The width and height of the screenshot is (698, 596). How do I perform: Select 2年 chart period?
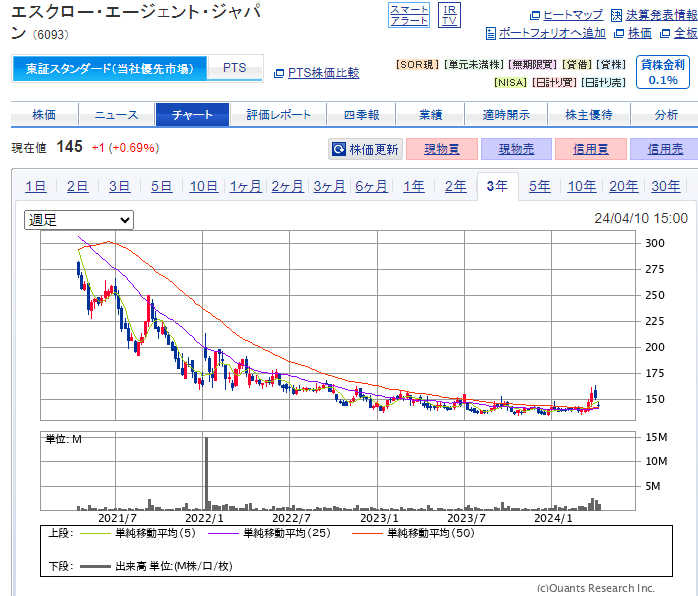(x=455, y=186)
